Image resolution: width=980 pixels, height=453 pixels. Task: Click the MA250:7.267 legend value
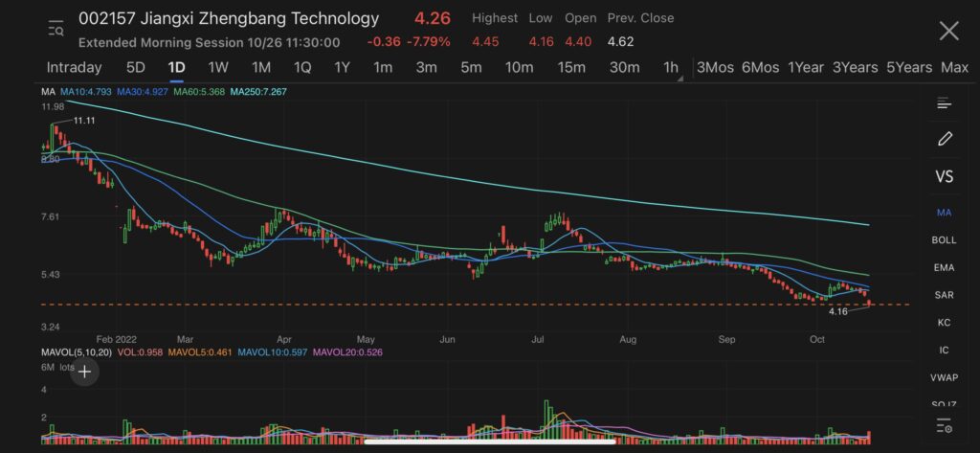pos(258,92)
